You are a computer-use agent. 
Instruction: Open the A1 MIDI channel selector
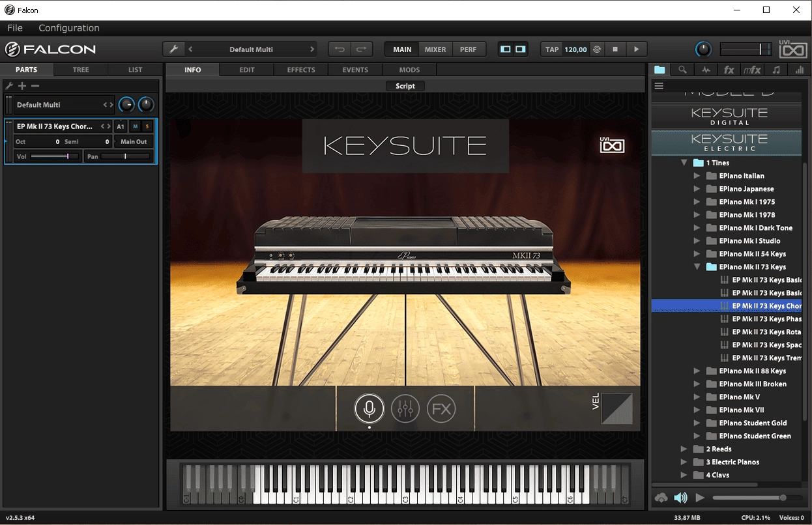click(121, 126)
